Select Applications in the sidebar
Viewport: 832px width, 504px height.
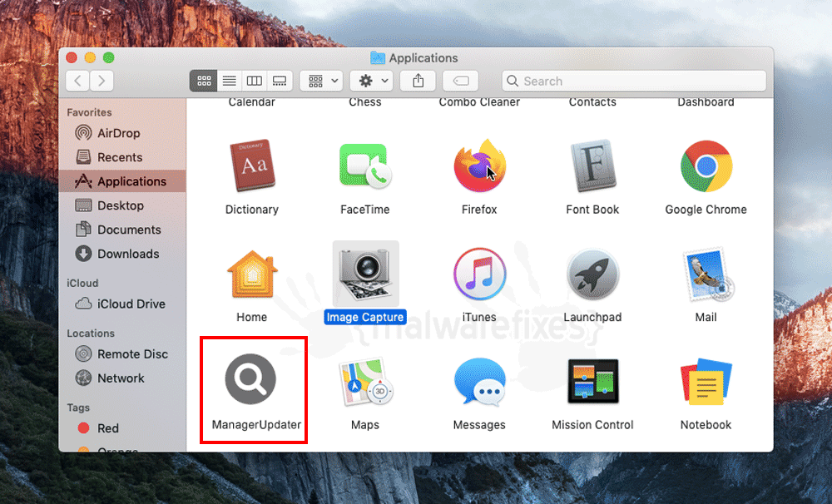[x=122, y=181]
